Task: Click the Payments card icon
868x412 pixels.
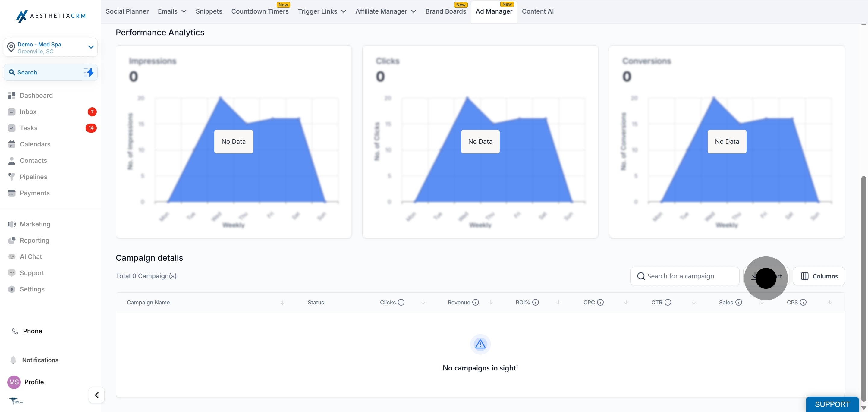Action: (x=12, y=193)
